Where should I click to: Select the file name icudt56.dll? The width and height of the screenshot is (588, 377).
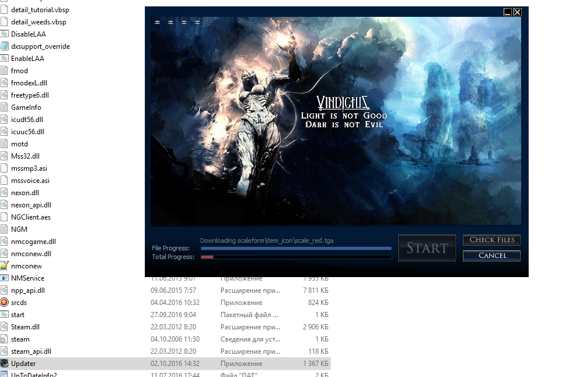(27, 120)
